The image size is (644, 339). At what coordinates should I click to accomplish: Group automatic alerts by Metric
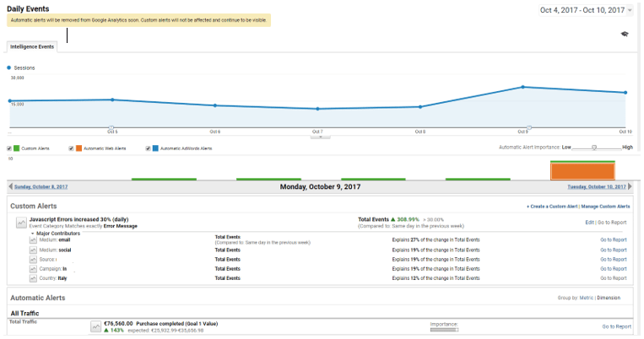click(x=589, y=298)
